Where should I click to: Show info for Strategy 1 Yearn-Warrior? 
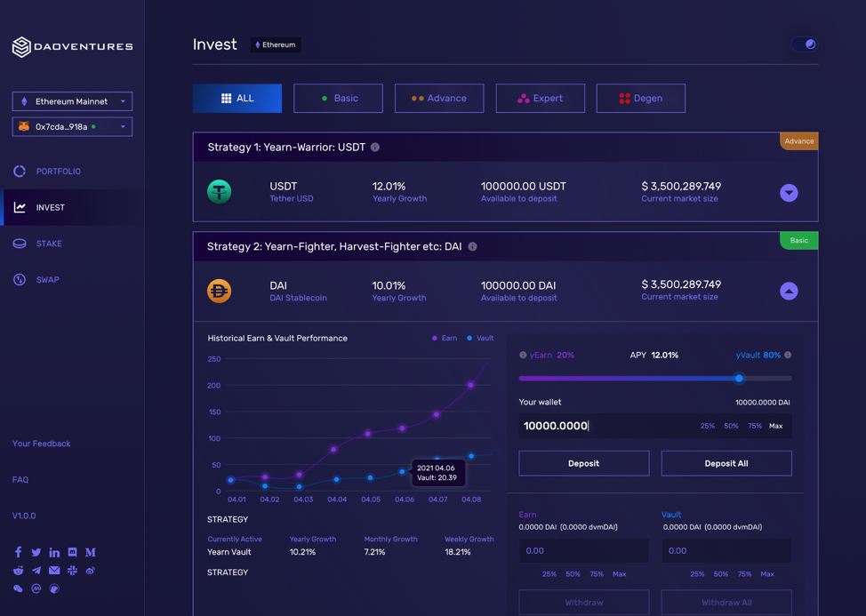[x=375, y=148]
